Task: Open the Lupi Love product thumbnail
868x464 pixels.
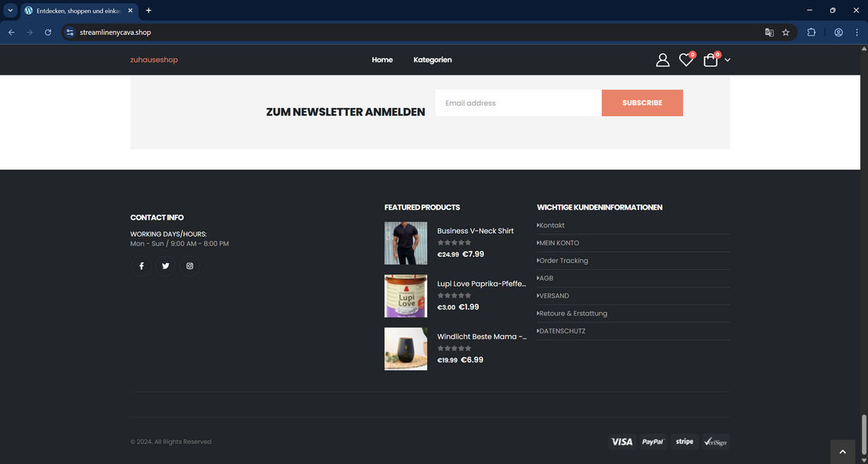Action: coord(405,295)
